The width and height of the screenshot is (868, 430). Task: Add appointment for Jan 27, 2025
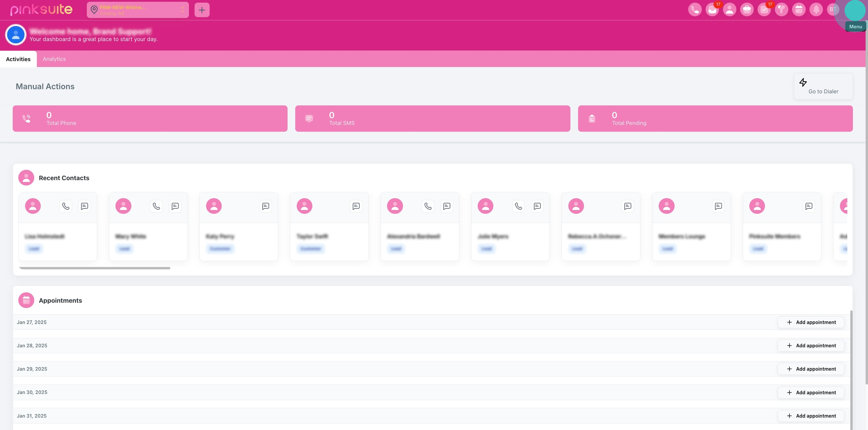pyautogui.click(x=811, y=322)
